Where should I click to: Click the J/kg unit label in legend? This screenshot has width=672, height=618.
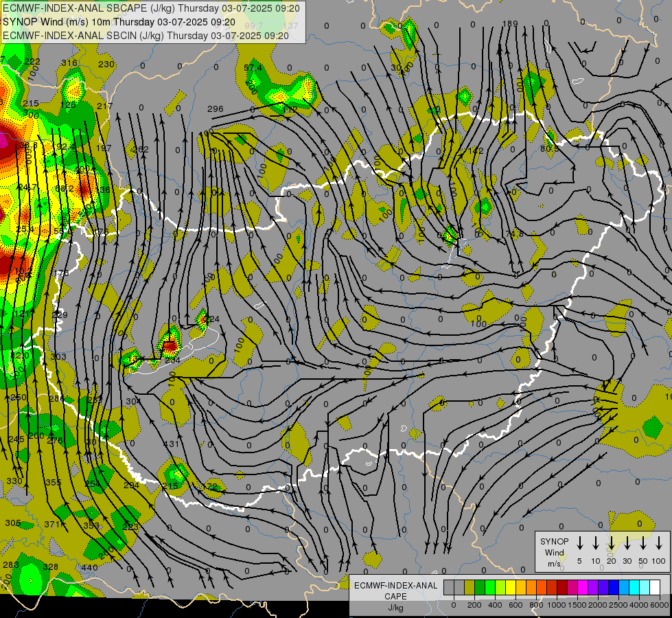point(395,608)
